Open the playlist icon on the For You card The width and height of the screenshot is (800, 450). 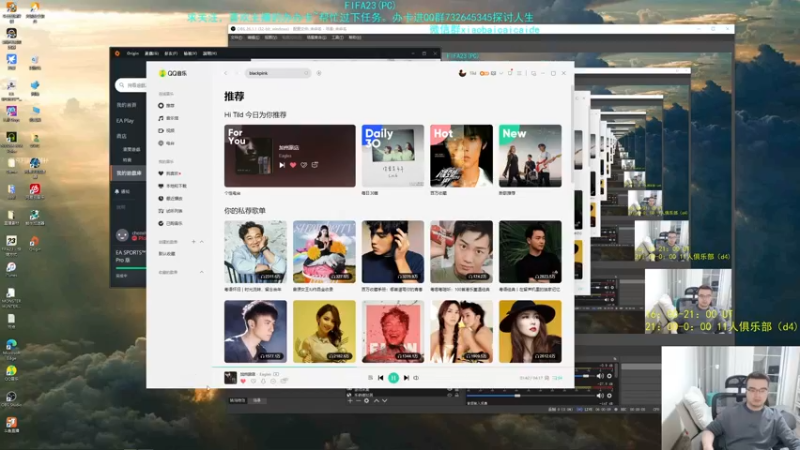point(315,165)
